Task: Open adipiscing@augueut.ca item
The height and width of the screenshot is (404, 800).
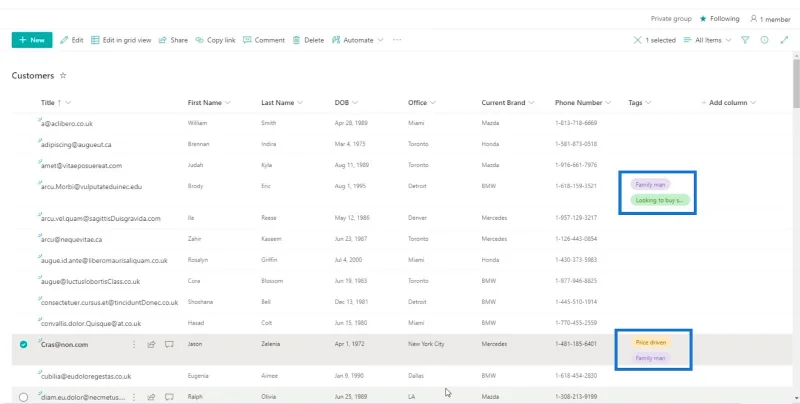Action: click(x=76, y=144)
